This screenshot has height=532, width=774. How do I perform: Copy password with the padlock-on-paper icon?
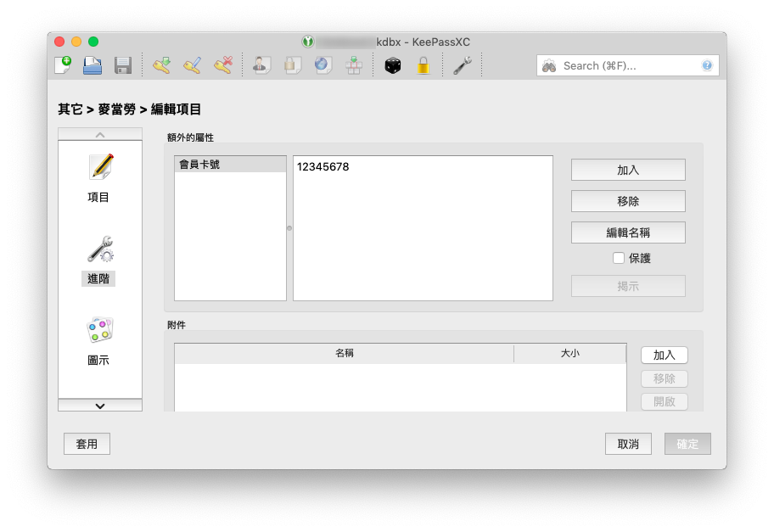(292, 65)
